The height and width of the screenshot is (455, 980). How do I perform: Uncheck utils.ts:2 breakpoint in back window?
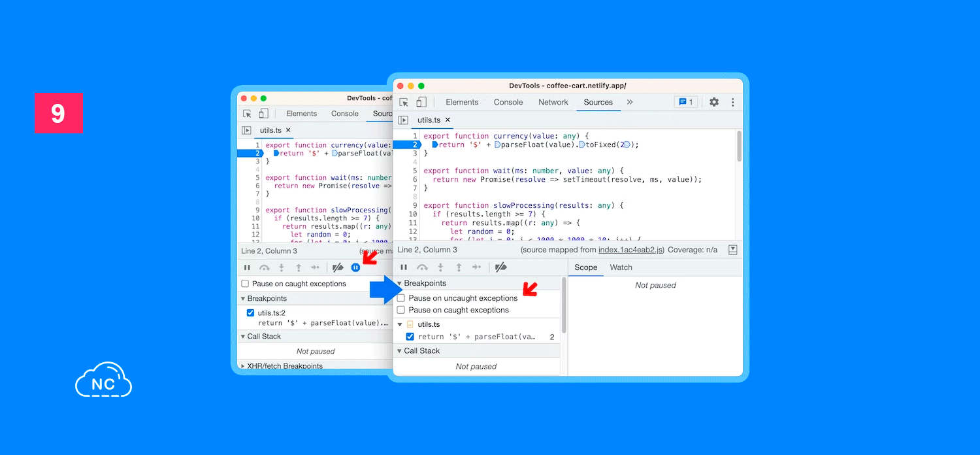(250, 313)
